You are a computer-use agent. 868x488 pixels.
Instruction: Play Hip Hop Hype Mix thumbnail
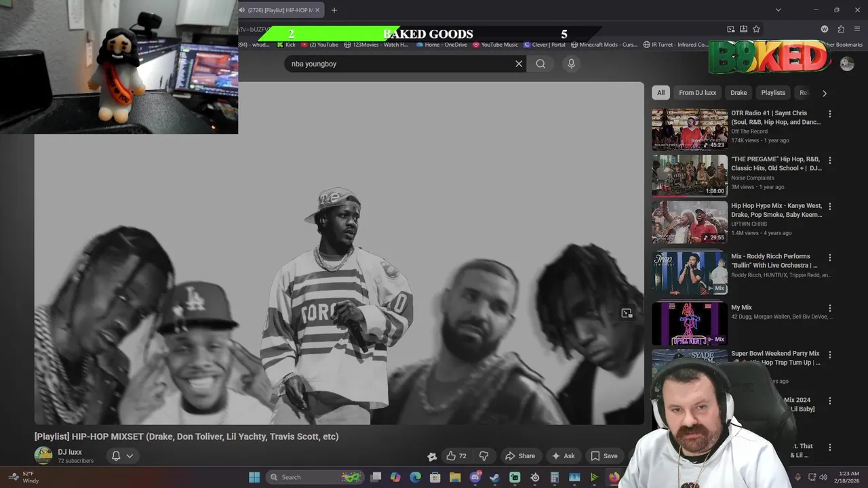[689, 222]
